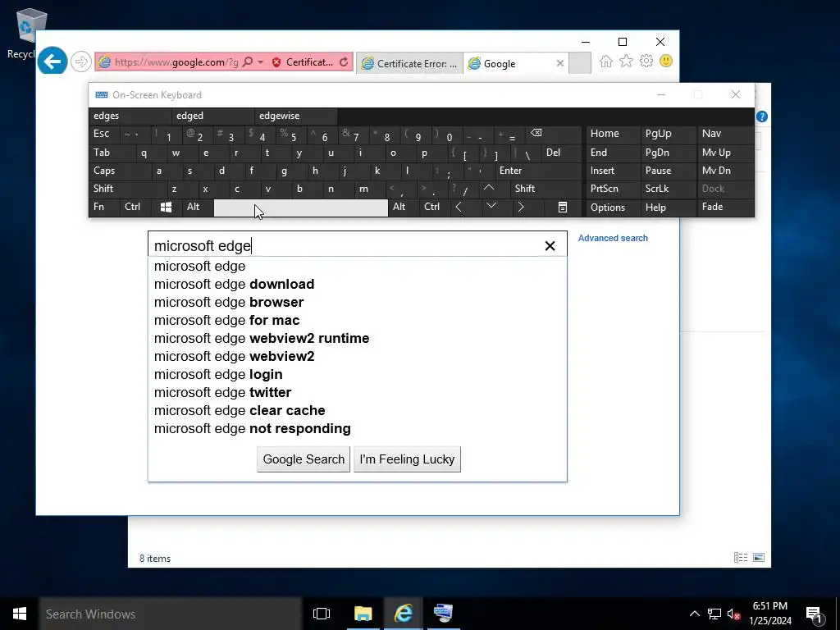Click the Mv Up key

[x=725, y=153]
